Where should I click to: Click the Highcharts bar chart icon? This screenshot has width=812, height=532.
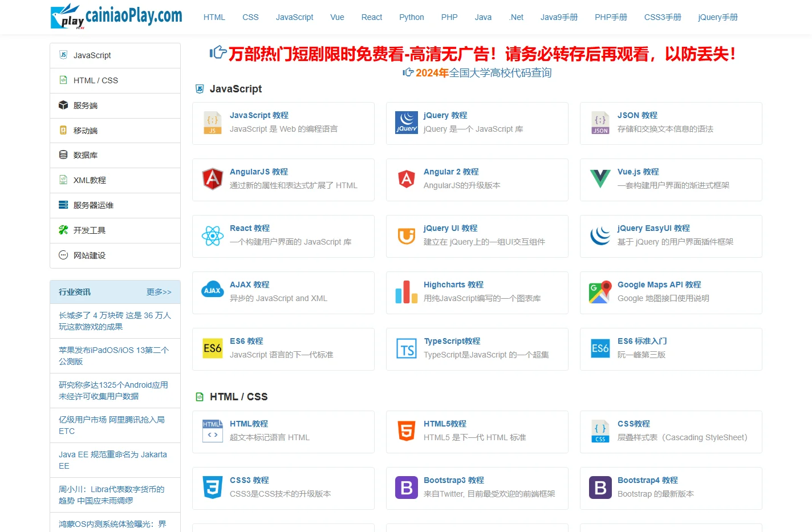coord(407,292)
